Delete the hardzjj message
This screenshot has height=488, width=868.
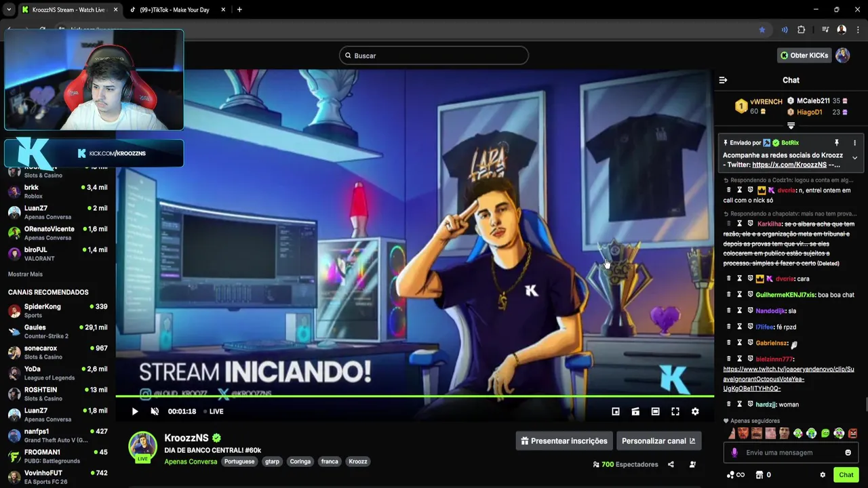(729, 405)
